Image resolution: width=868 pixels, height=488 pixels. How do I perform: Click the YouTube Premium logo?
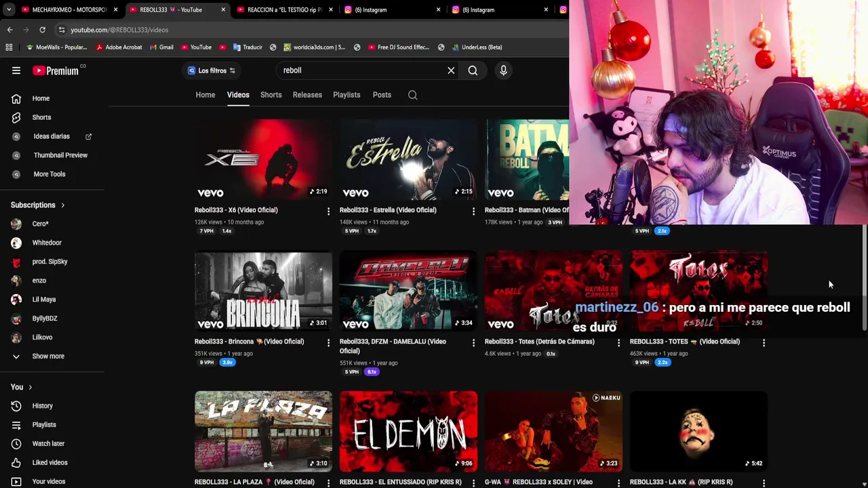click(x=56, y=70)
